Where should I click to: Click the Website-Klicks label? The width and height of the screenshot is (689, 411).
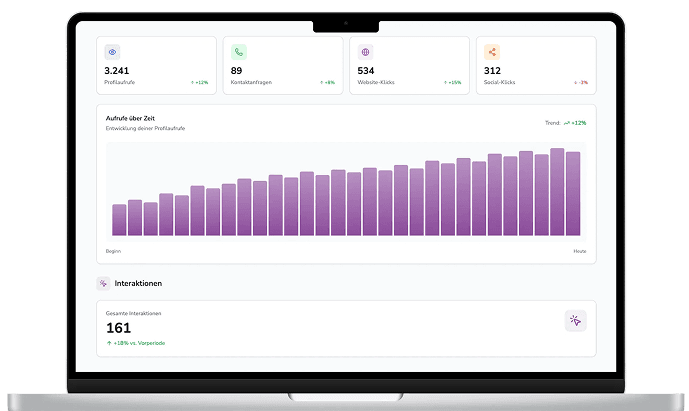tap(376, 82)
